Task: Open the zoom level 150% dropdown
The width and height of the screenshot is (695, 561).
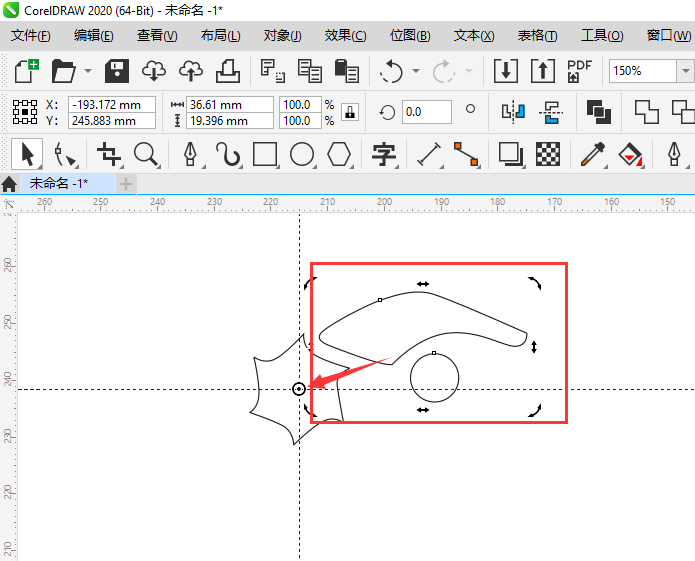Action: click(685, 71)
